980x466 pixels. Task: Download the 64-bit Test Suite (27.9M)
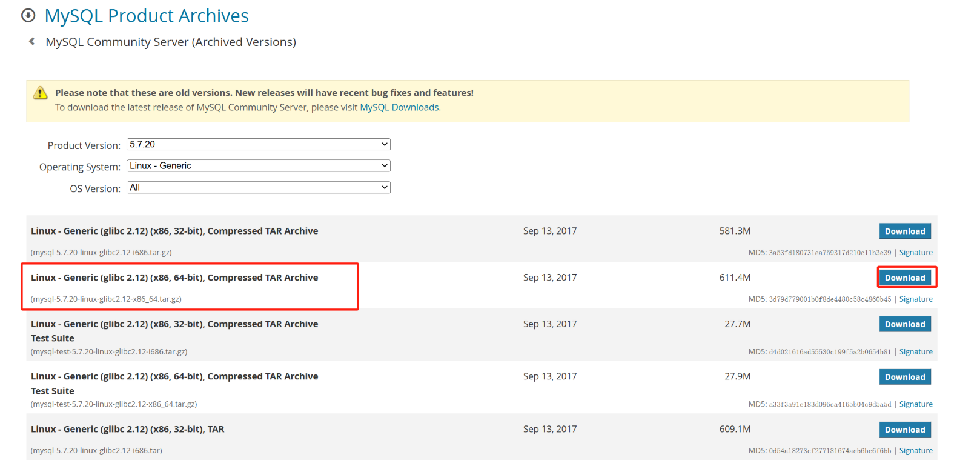point(904,377)
